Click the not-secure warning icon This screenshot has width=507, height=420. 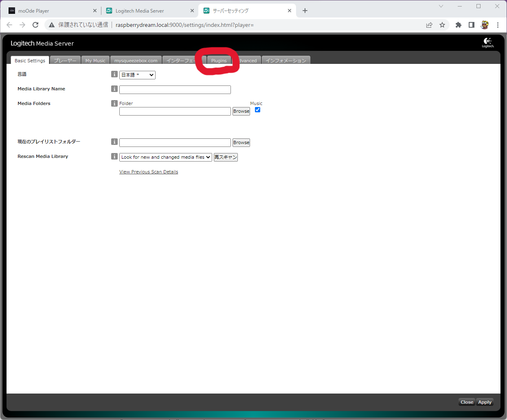52,25
